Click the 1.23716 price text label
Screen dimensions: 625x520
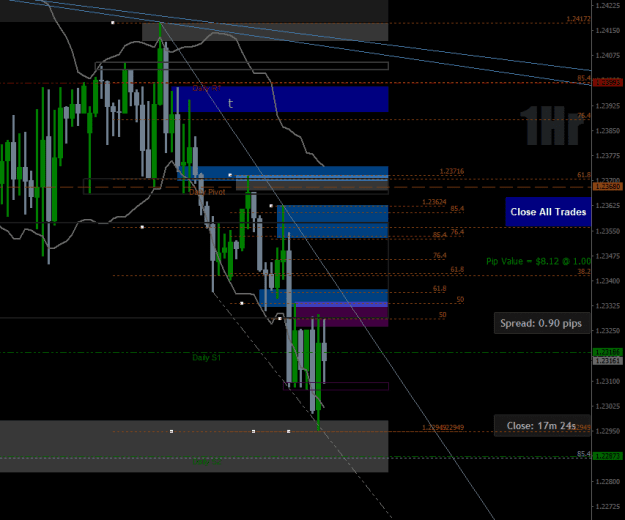pos(452,171)
